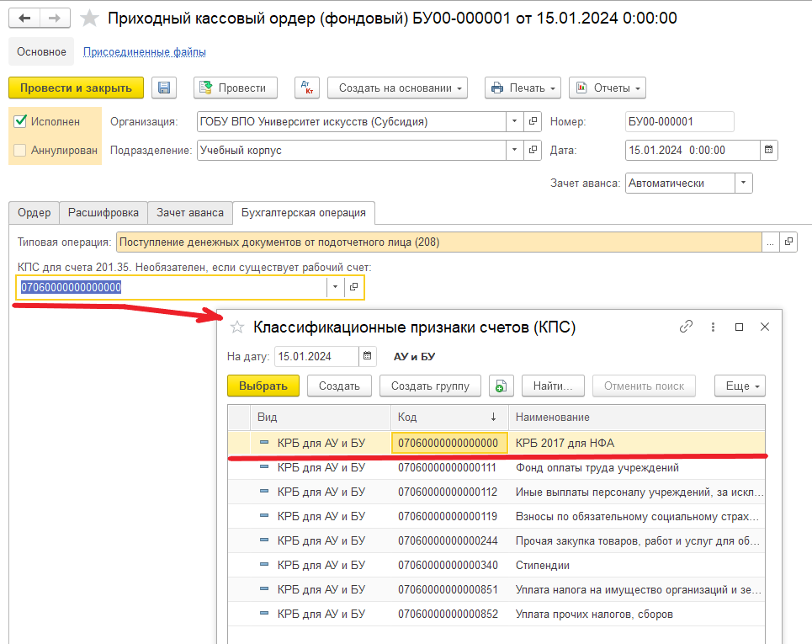Open the Подразделение record in a new form
The width and height of the screenshot is (812, 644).
point(533,150)
